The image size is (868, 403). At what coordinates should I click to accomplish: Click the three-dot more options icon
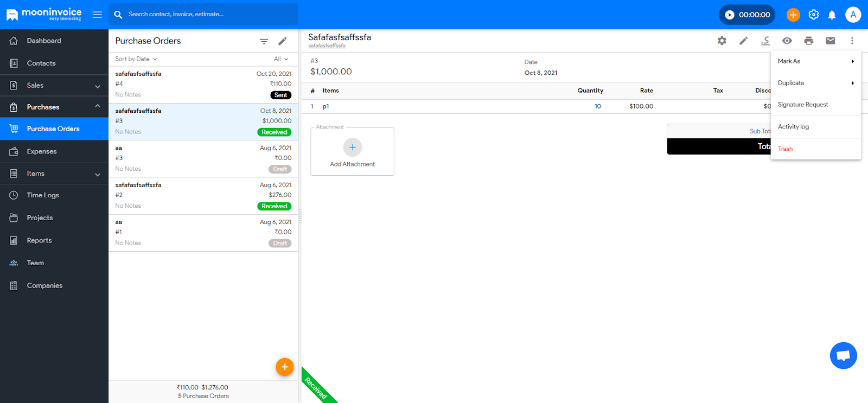click(852, 41)
